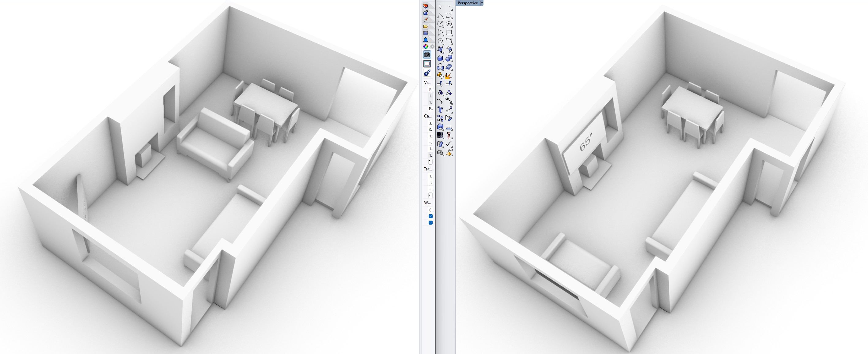Select the Fillet curves tool
The height and width of the screenshot is (354, 868).
pyautogui.click(x=449, y=41)
